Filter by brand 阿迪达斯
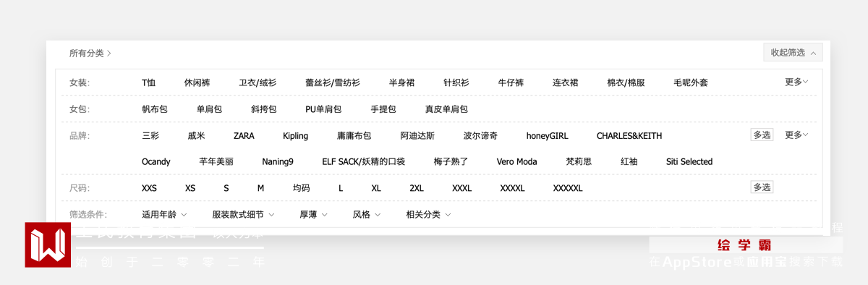868x285 pixels. coord(417,135)
